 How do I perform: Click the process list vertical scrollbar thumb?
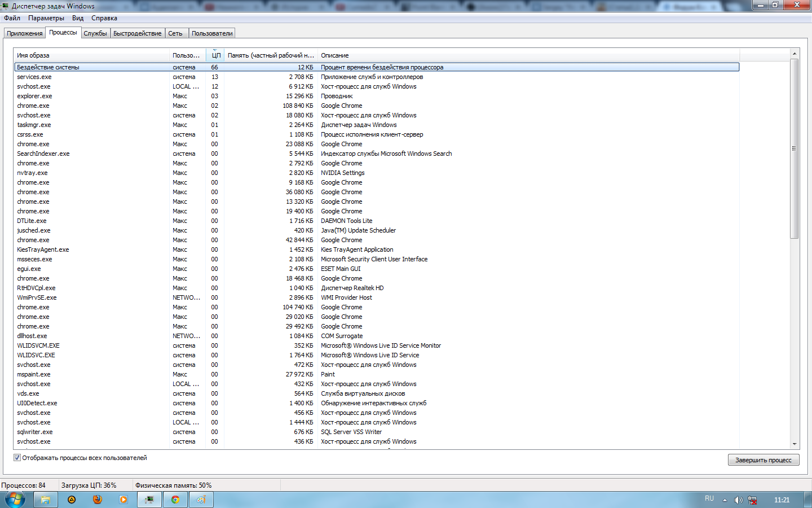pos(795,148)
